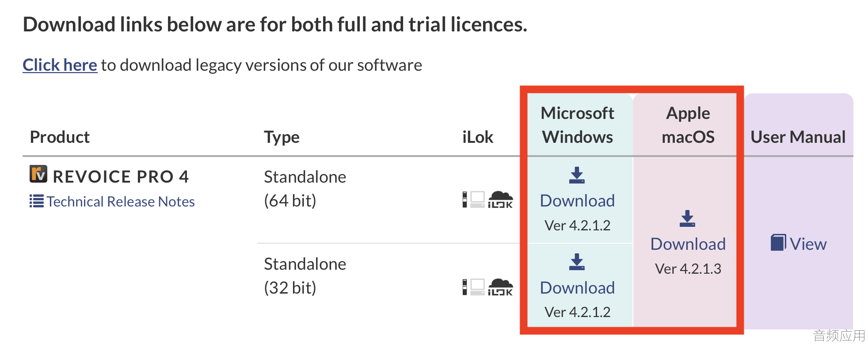Click the list icon beside Technical Release Notes
Screen dimensions: 868x344
point(36,201)
